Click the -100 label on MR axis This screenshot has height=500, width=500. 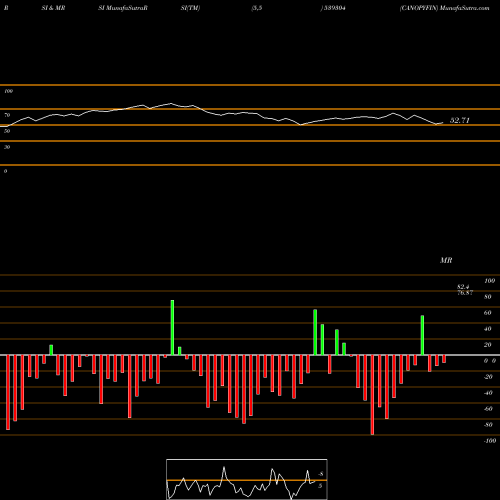pyautogui.click(x=490, y=441)
